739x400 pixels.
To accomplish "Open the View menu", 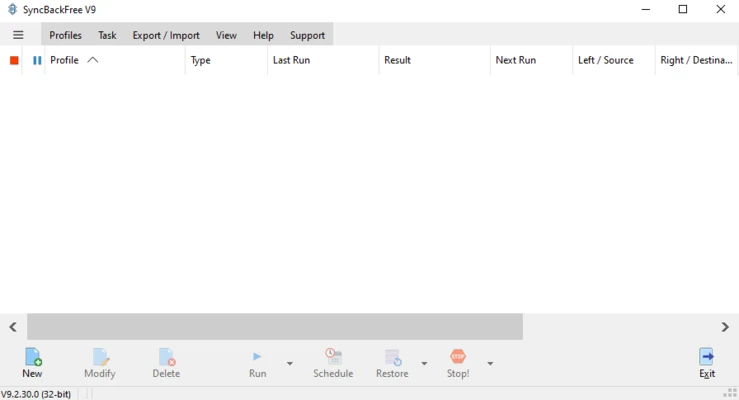I will click(x=226, y=35).
